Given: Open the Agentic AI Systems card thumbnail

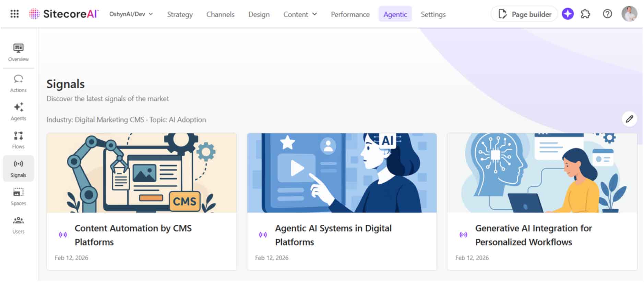Looking at the screenshot, I should click(x=342, y=173).
